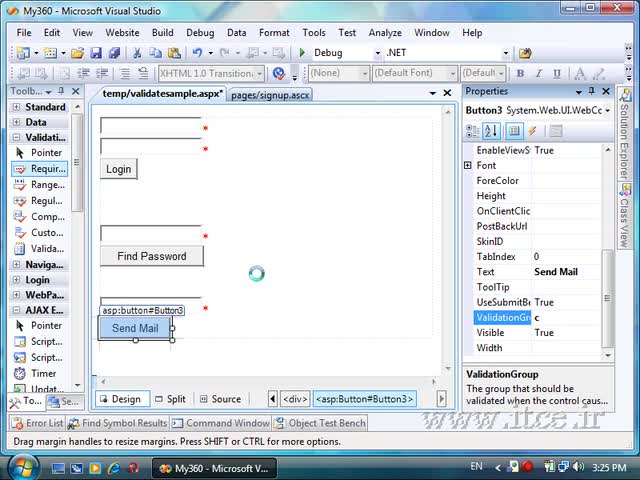The height and width of the screenshot is (480, 640).
Task: Click the Events lightning bolt icon
Action: click(x=532, y=131)
